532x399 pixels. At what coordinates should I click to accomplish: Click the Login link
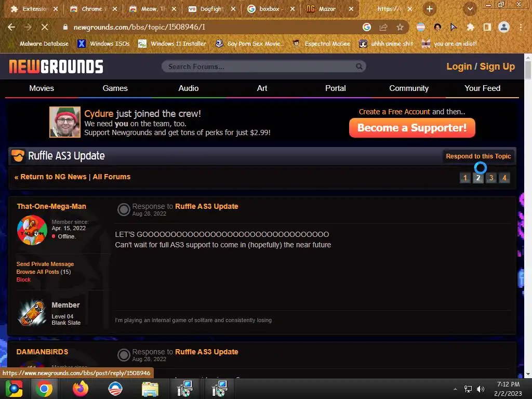459,66
